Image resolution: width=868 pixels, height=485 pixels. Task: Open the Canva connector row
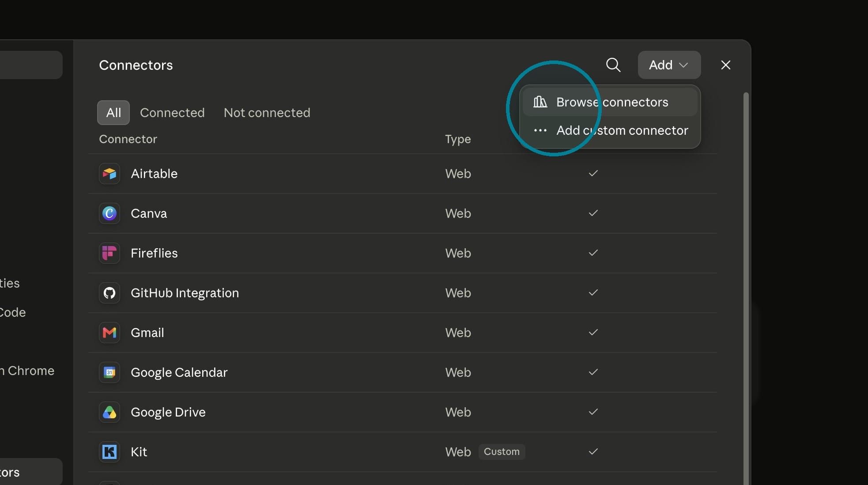click(x=402, y=213)
